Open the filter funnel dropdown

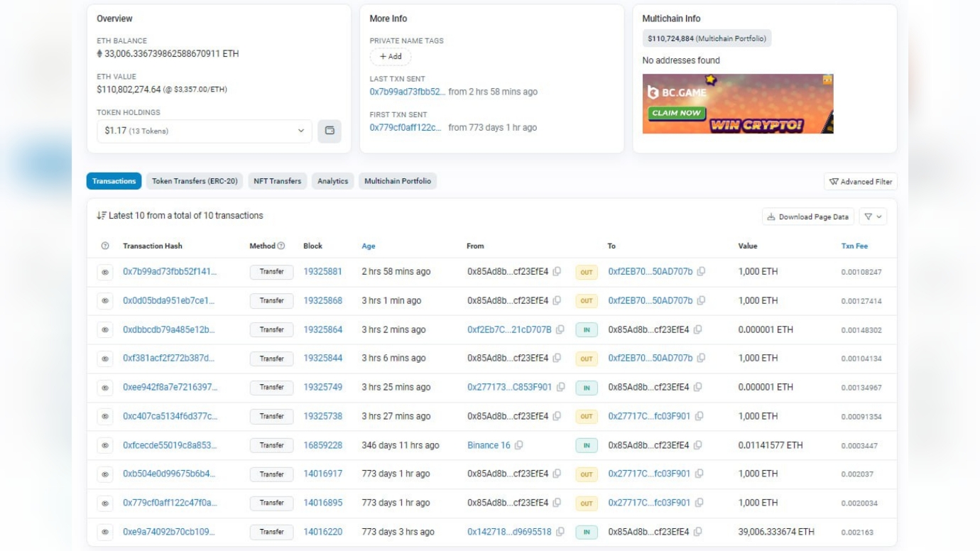coord(873,217)
